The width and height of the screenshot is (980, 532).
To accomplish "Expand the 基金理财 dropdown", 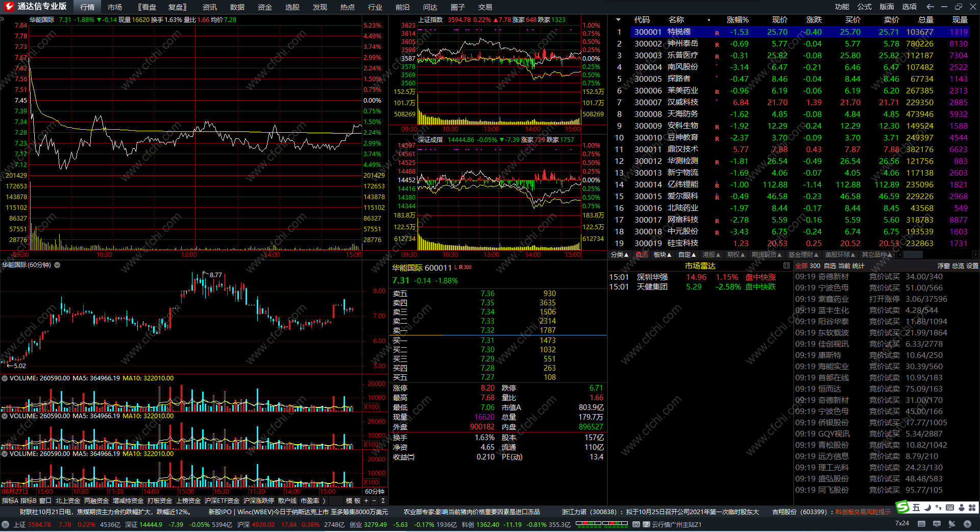I will pos(803,255).
